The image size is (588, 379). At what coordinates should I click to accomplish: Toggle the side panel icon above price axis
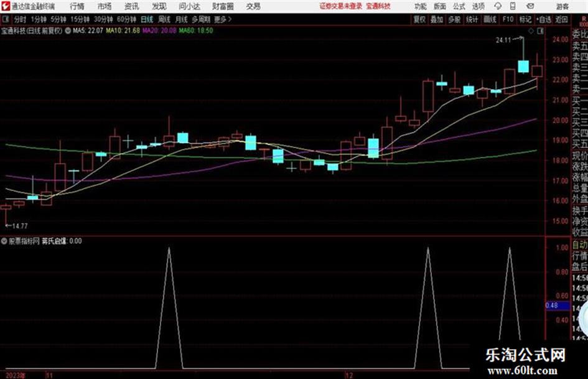pyautogui.click(x=540, y=31)
